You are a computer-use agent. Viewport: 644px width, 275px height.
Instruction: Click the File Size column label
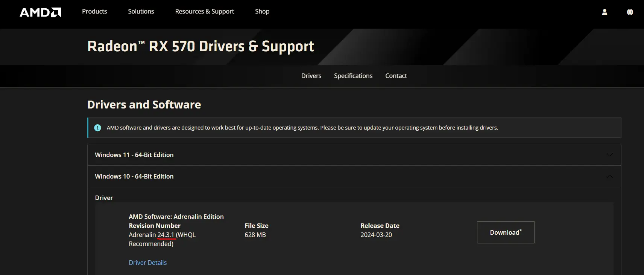click(x=257, y=226)
